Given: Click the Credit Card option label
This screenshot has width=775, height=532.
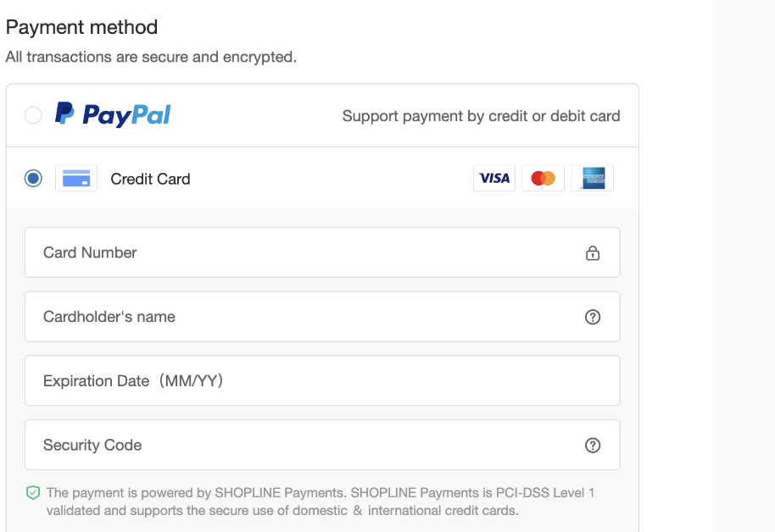Looking at the screenshot, I should [x=150, y=179].
